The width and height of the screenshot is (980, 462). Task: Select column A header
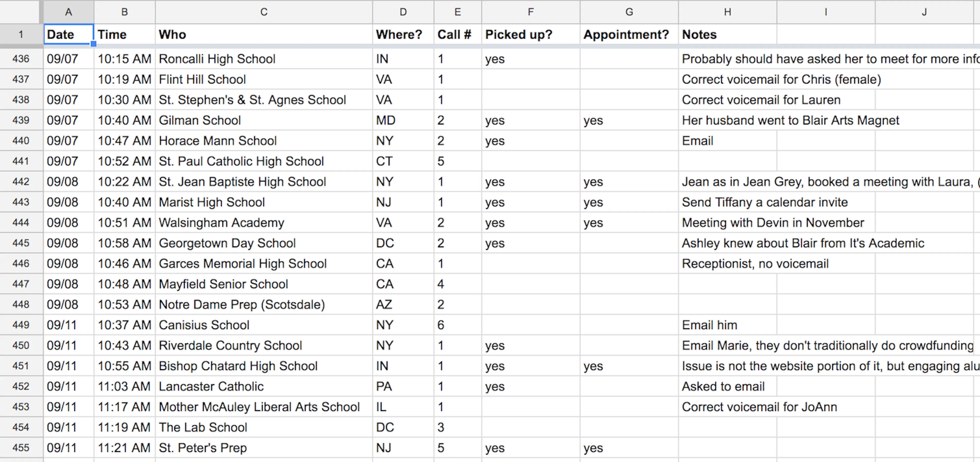[68, 12]
